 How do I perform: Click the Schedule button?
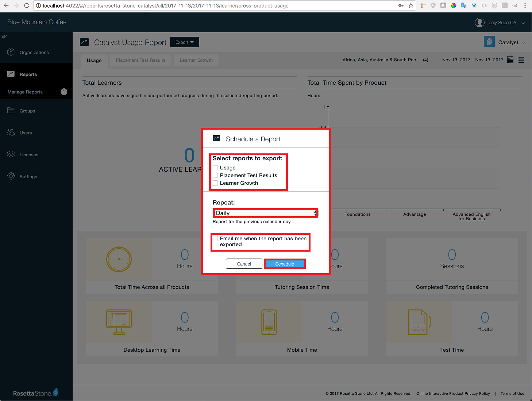[285, 264]
